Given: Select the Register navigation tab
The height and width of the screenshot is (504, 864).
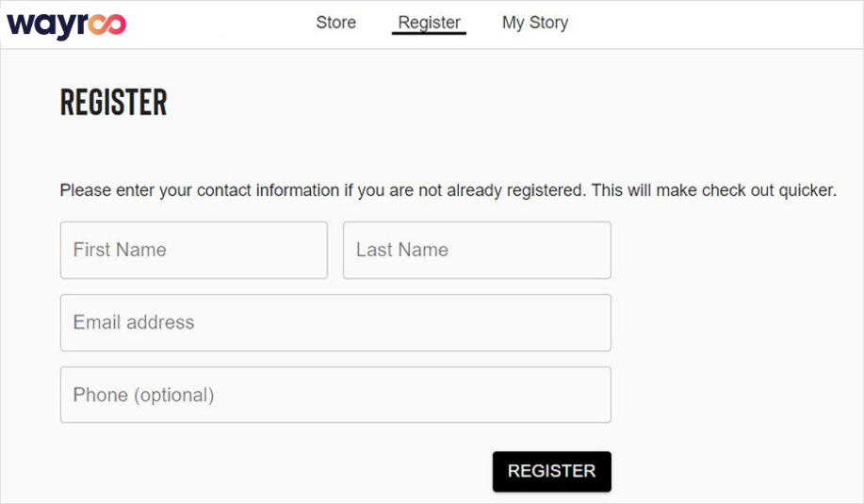Looking at the screenshot, I should (429, 23).
